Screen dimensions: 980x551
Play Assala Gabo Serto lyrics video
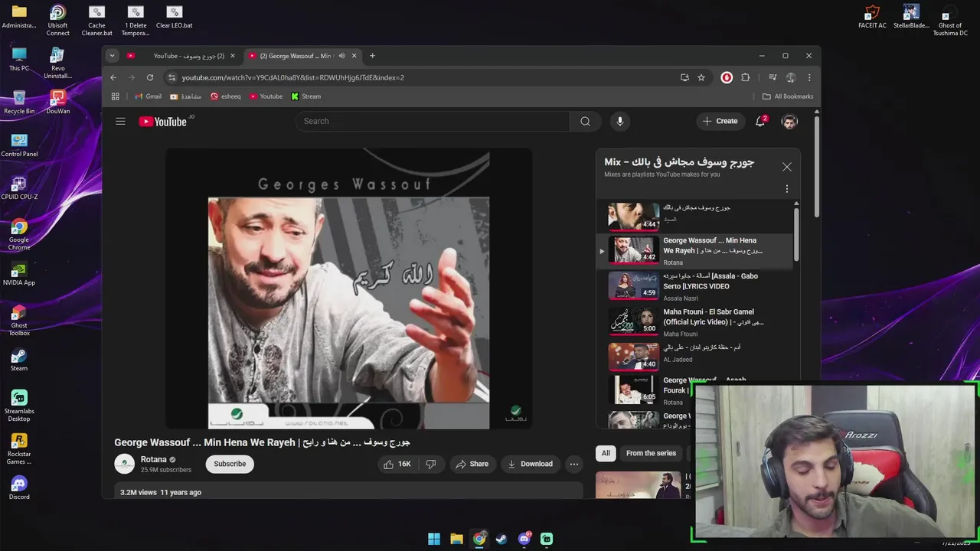[x=697, y=285]
